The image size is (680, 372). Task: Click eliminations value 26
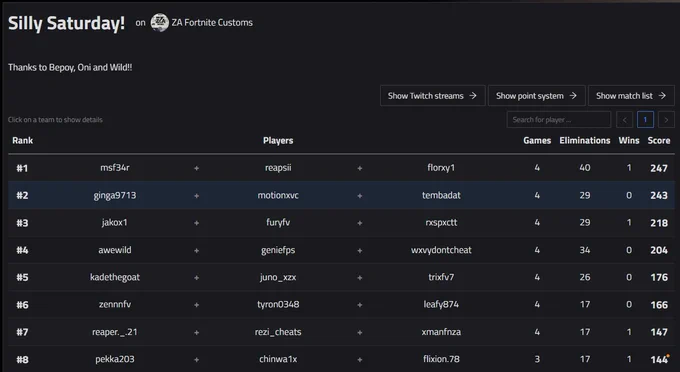coord(585,277)
